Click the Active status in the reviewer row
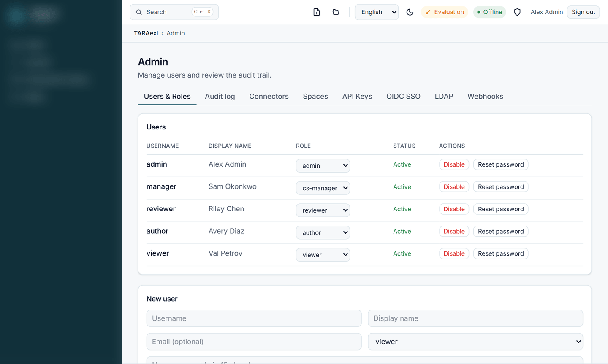 [402, 209]
